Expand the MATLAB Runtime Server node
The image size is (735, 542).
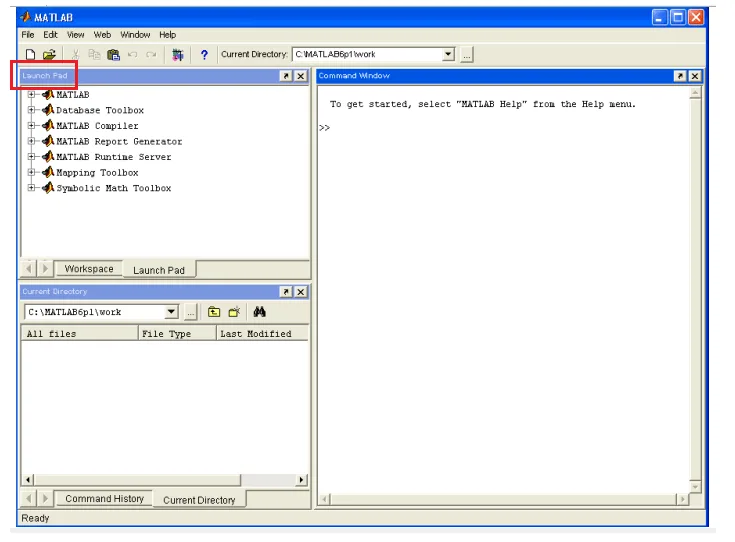[31, 157]
